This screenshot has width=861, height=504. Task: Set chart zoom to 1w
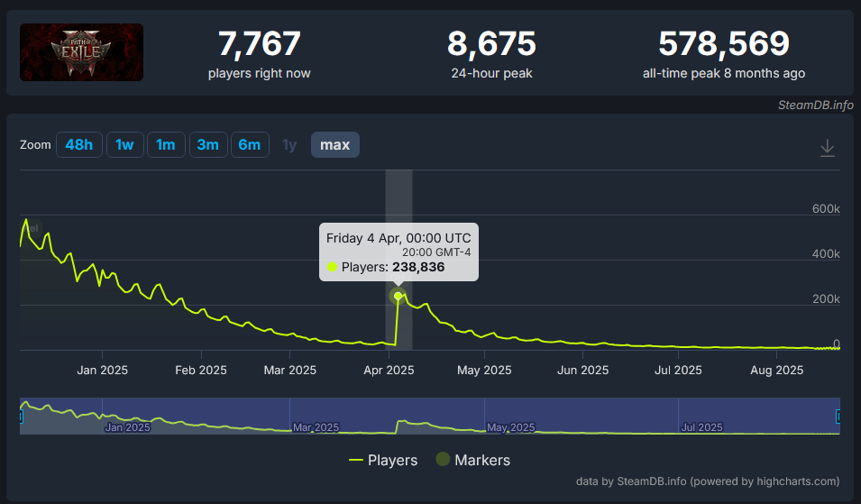[x=124, y=145]
